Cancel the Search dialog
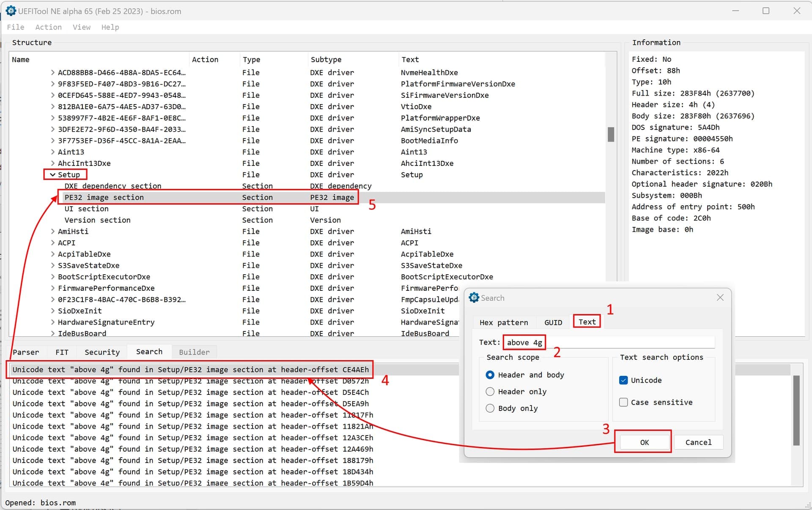Image resolution: width=812 pixels, height=510 pixels. 698,442
